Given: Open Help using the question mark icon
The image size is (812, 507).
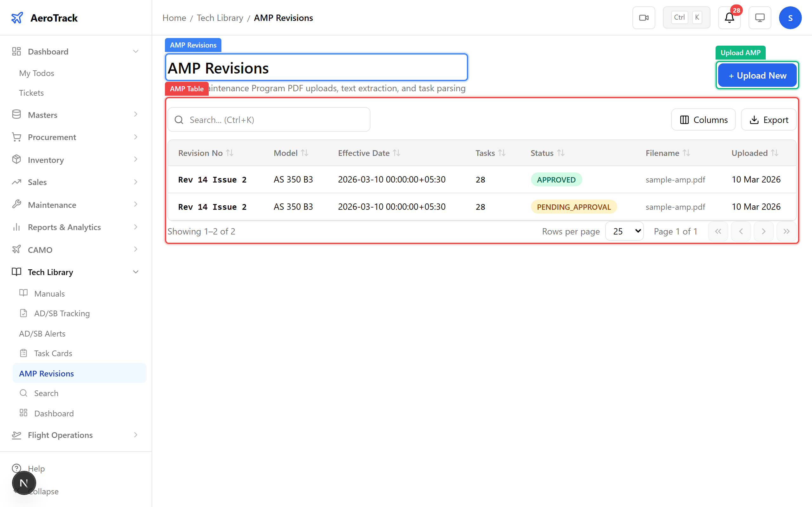Looking at the screenshot, I should (17, 468).
